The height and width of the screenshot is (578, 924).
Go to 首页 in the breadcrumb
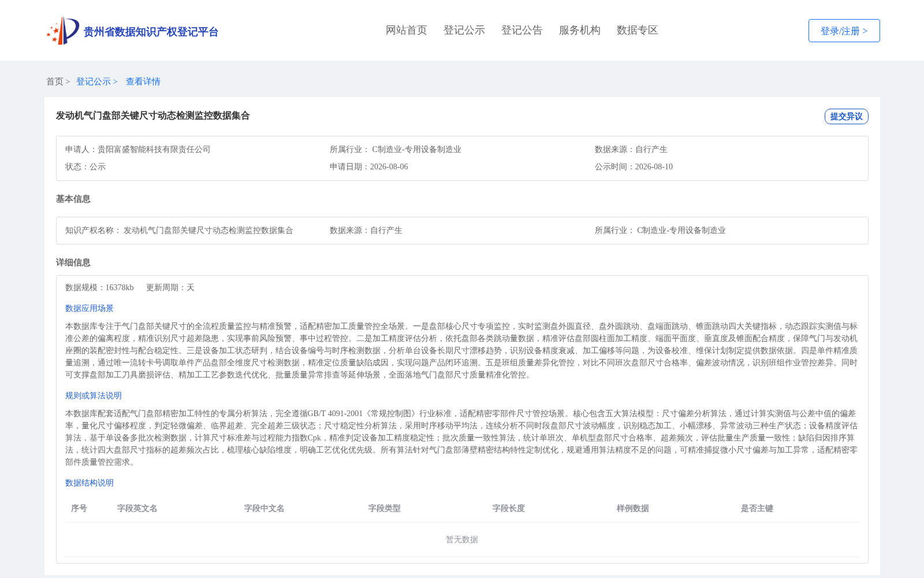(55, 81)
